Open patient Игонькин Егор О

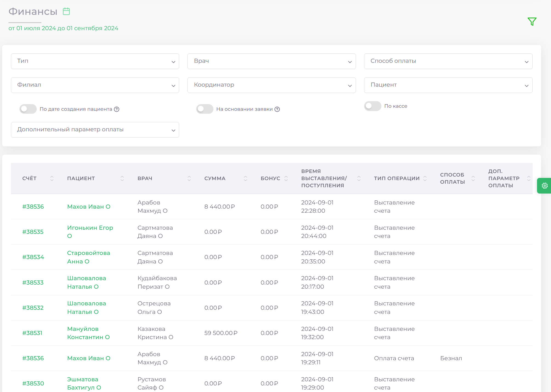pyautogui.click(x=90, y=232)
